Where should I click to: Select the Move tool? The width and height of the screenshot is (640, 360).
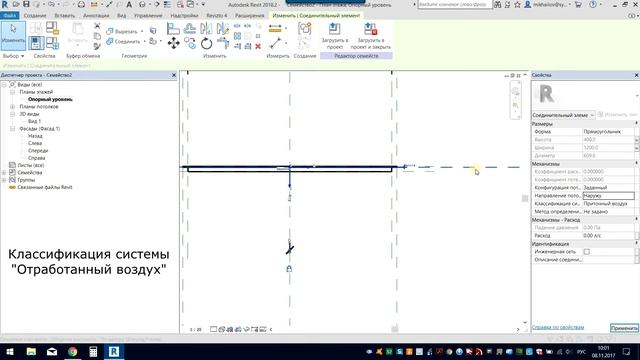coord(173,43)
